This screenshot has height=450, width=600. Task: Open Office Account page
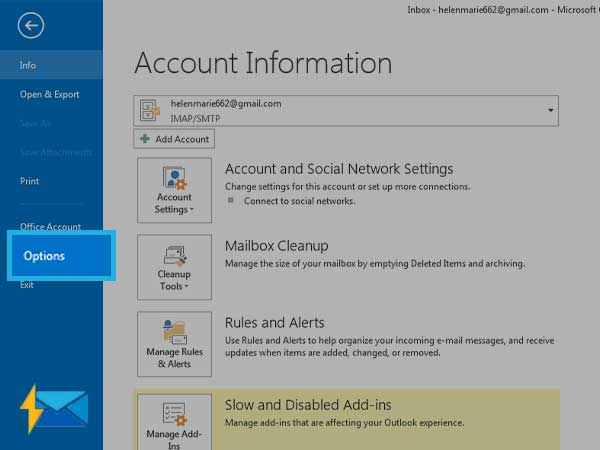click(x=50, y=226)
